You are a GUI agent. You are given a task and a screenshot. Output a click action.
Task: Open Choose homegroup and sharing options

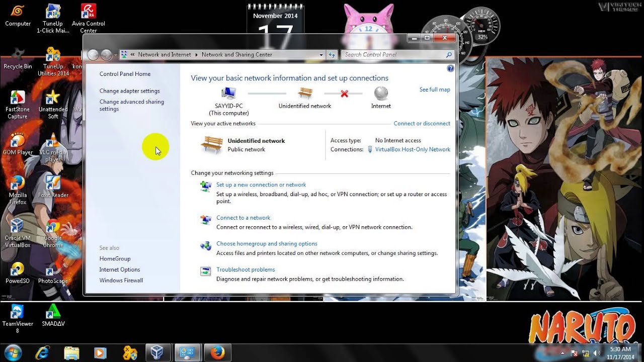(267, 243)
